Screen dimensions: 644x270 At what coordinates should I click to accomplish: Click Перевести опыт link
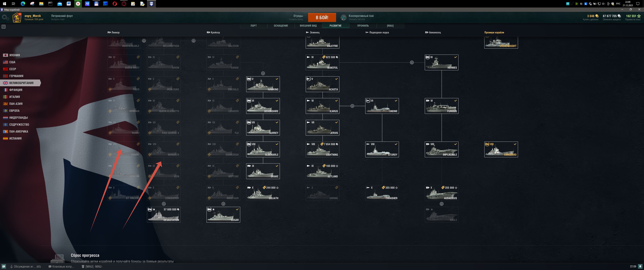(633, 19)
